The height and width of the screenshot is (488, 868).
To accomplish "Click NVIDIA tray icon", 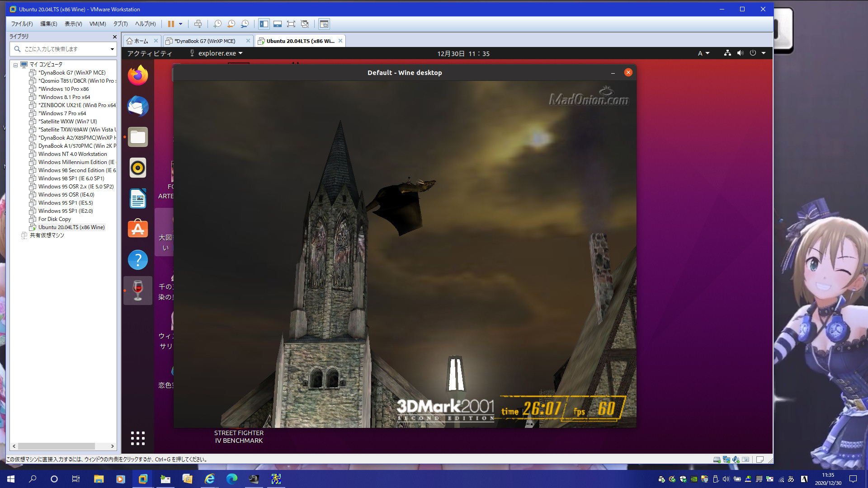I will click(693, 479).
